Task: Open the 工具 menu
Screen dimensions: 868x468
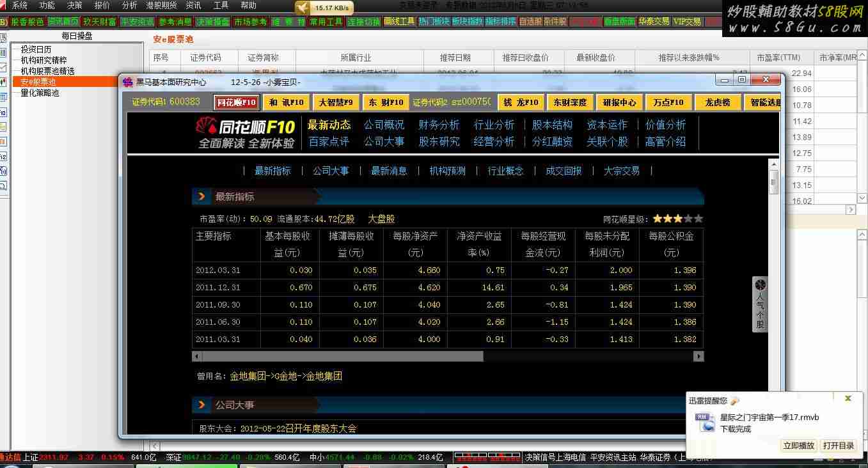Action: pyautogui.click(x=221, y=5)
